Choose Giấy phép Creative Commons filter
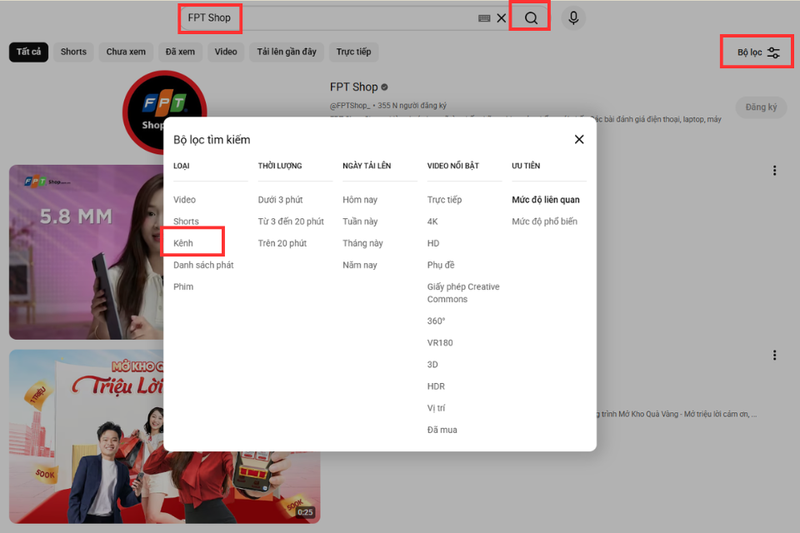The image size is (800, 533). [x=463, y=293]
